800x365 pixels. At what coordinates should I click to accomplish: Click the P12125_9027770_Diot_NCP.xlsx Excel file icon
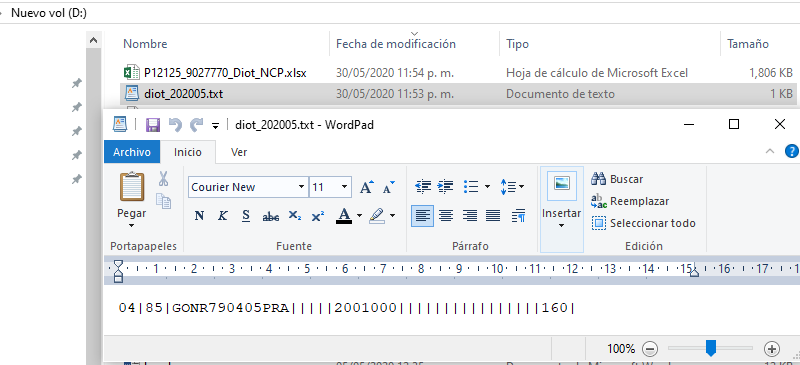pos(132,72)
